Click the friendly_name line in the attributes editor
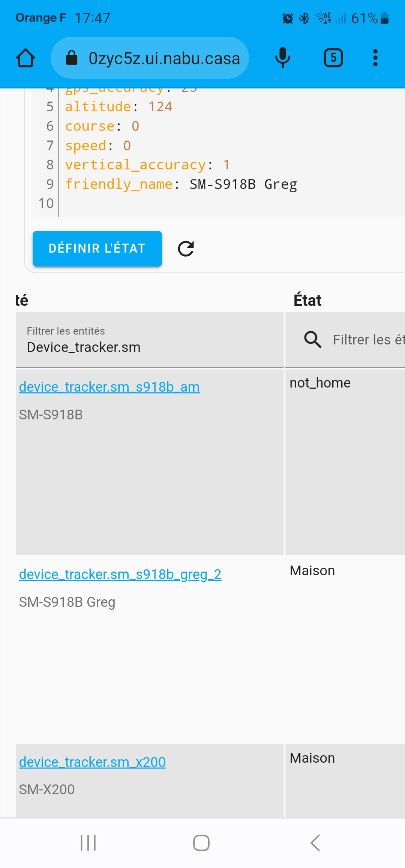This screenshot has height=868, width=405. click(x=181, y=184)
